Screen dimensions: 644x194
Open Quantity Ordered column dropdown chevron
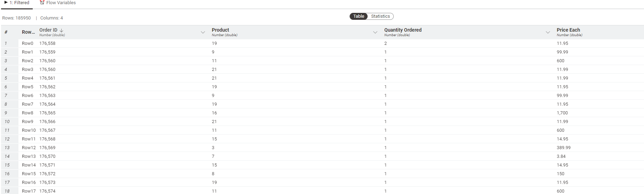(x=548, y=32)
